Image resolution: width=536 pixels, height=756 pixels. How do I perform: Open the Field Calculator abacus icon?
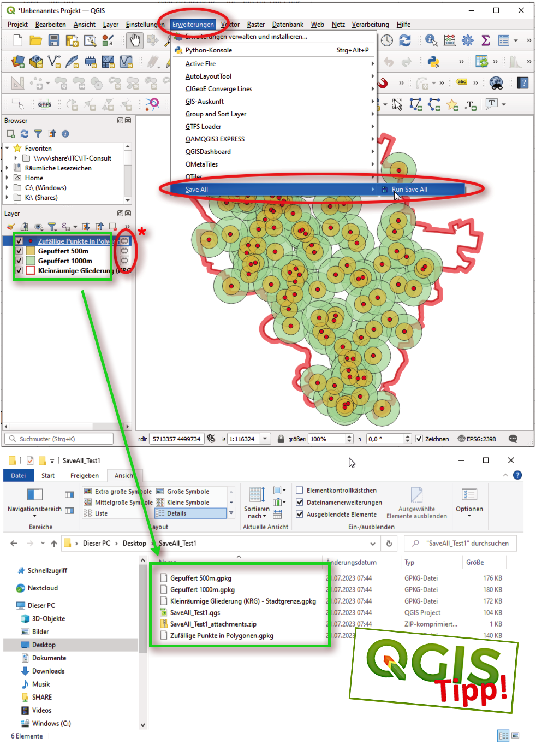[x=450, y=40]
